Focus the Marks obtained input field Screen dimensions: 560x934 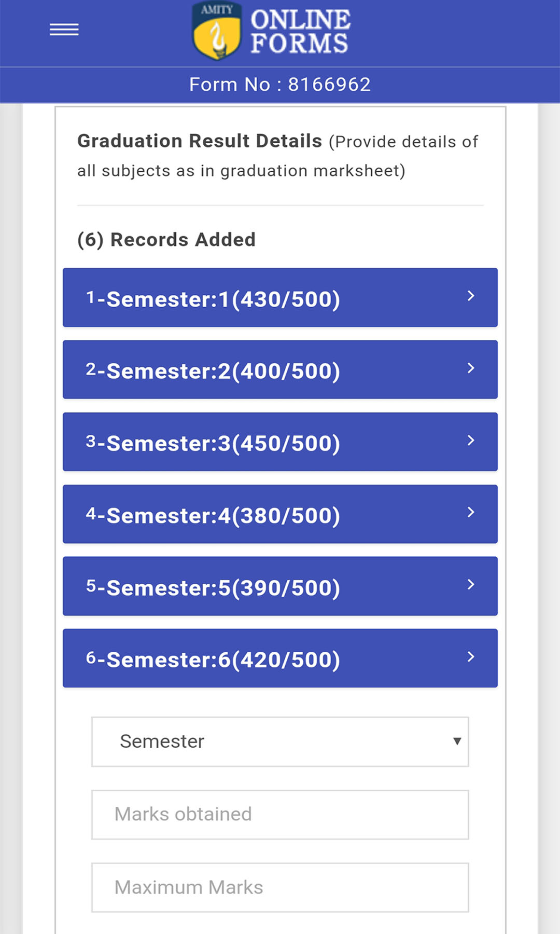click(x=280, y=815)
